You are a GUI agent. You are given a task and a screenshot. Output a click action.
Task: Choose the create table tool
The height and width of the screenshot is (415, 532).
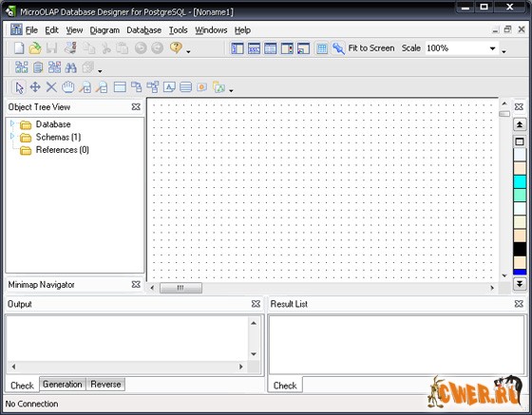tap(120, 87)
